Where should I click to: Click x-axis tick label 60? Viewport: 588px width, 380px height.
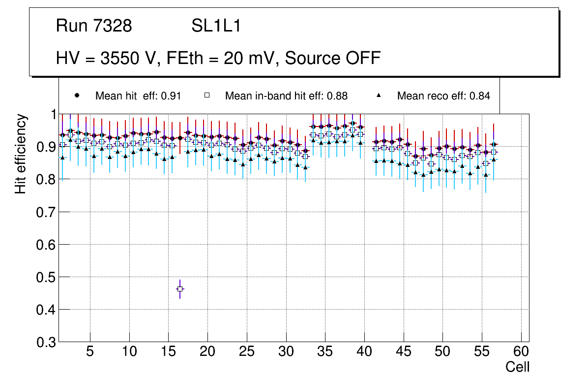click(x=521, y=352)
